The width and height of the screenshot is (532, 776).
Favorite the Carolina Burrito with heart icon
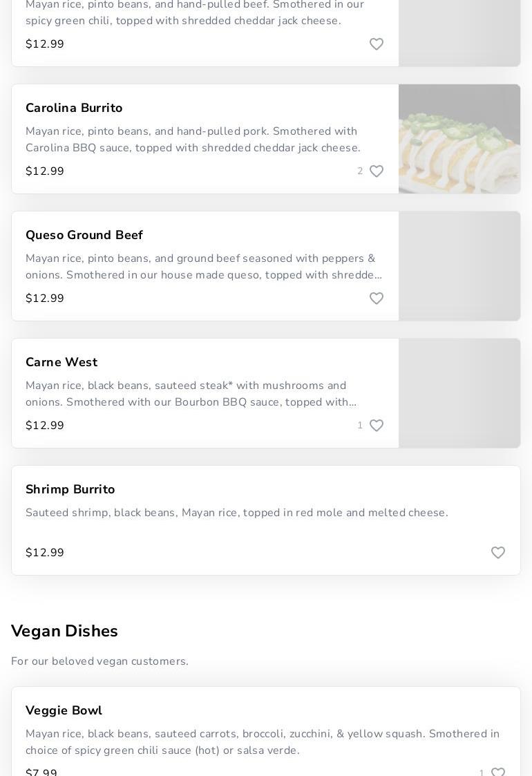click(376, 171)
